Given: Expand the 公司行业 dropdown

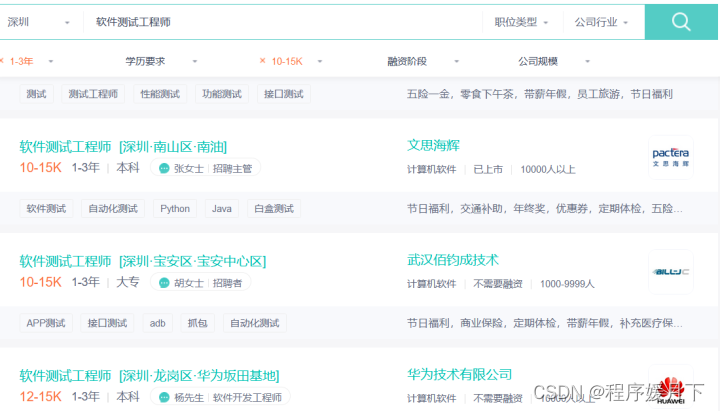Looking at the screenshot, I should coord(601,22).
